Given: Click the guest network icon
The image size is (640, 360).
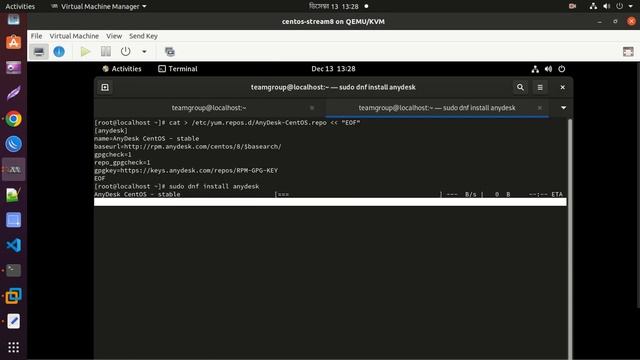Looking at the screenshot, I should 535,69.
